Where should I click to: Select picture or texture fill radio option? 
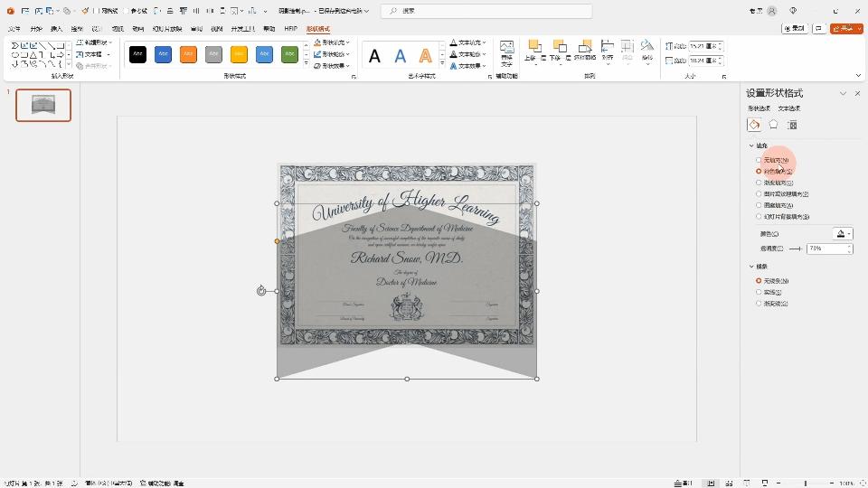[759, 193]
